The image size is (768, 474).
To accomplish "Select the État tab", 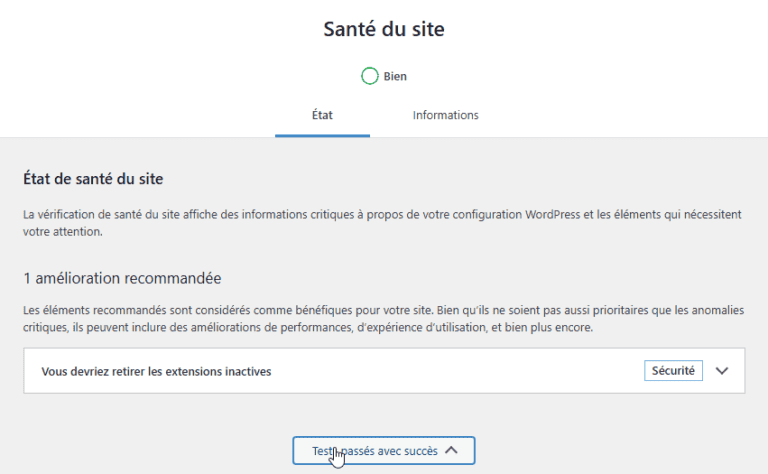I will coord(322,115).
